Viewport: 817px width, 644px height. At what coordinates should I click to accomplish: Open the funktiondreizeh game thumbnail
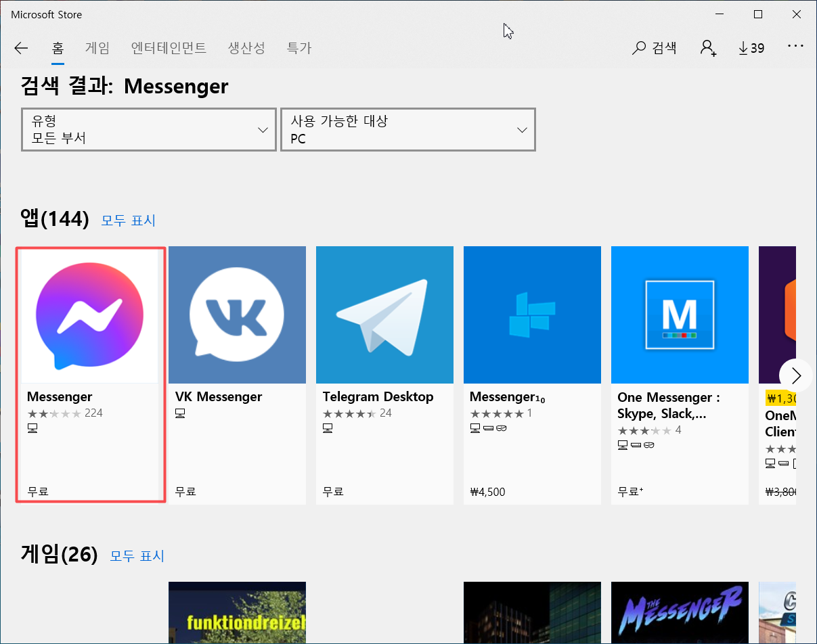pos(237,613)
